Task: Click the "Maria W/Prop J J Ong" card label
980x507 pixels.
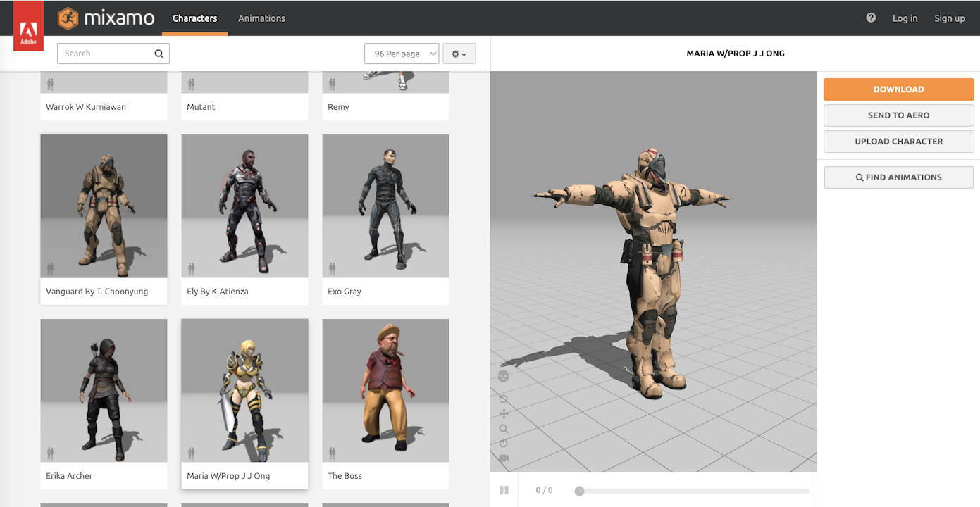Action: point(228,476)
